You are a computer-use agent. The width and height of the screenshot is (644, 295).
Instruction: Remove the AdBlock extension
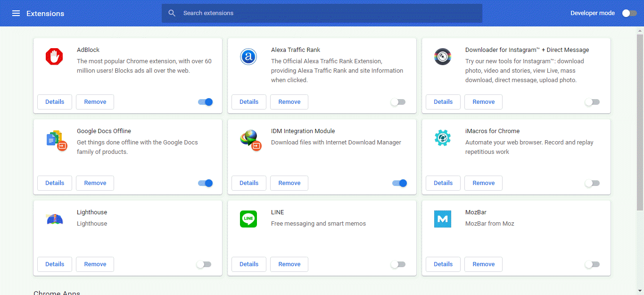95,102
